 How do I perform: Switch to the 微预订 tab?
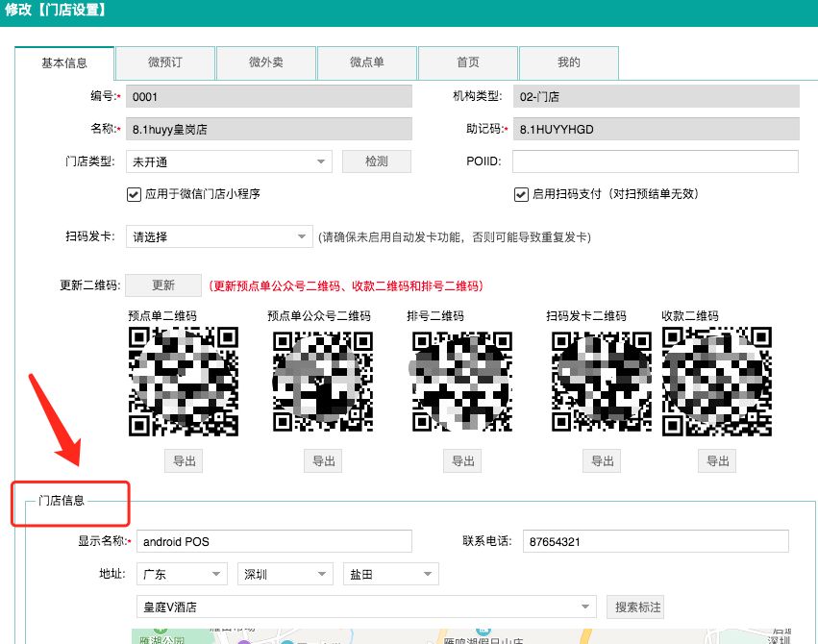point(164,62)
